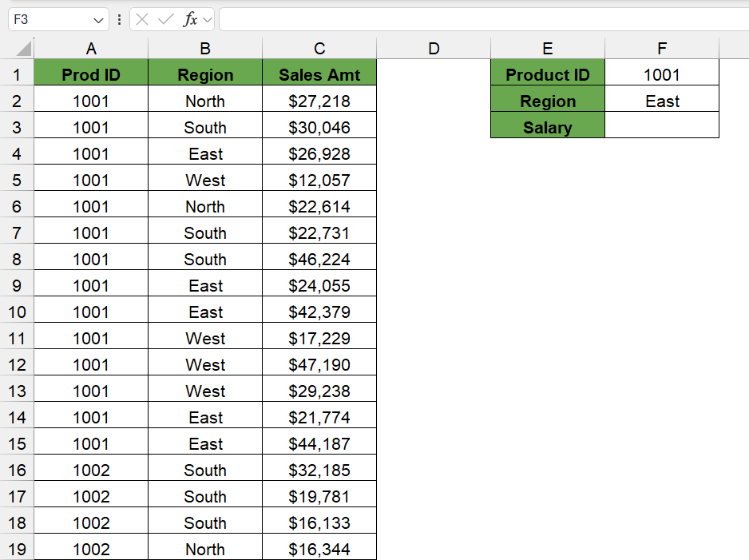Viewport: 749px width, 560px height.
Task: Click cell with $12,057
Action: (x=319, y=180)
